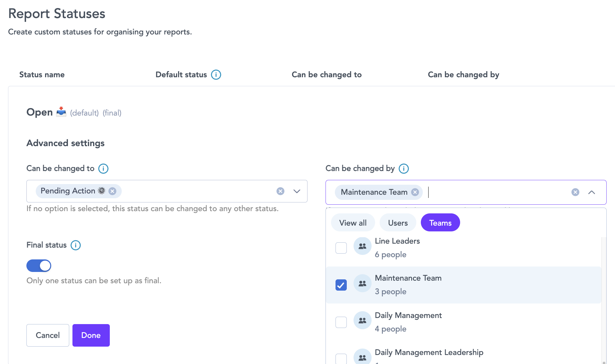Click the info icon next to Can be changed by
Viewport: 615px width, 364px height.
[403, 168]
